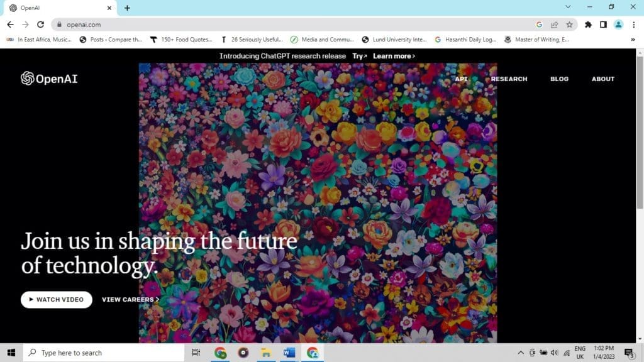Click the browser forward arrow

click(25, 25)
